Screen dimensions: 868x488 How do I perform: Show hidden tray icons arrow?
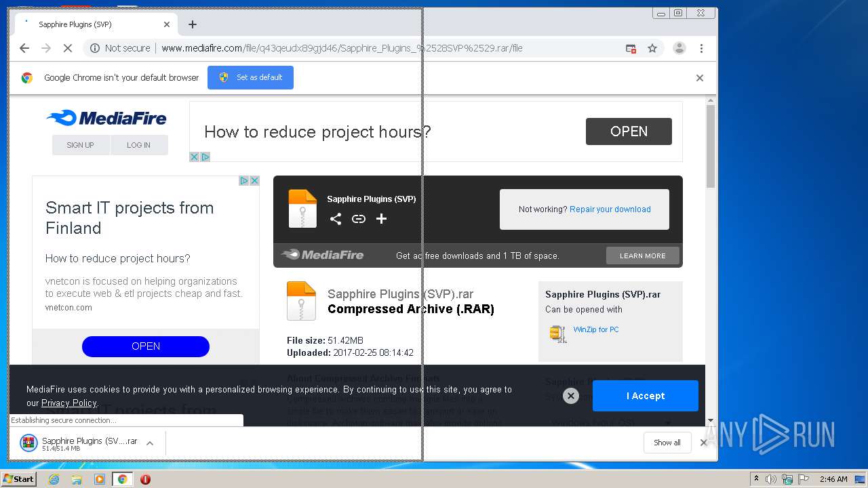click(757, 479)
